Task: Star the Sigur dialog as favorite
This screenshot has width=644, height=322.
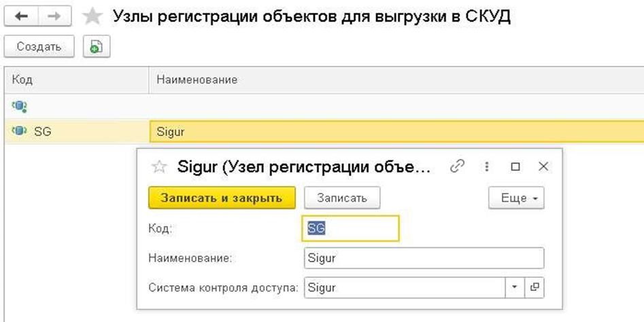Action: (158, 167)
